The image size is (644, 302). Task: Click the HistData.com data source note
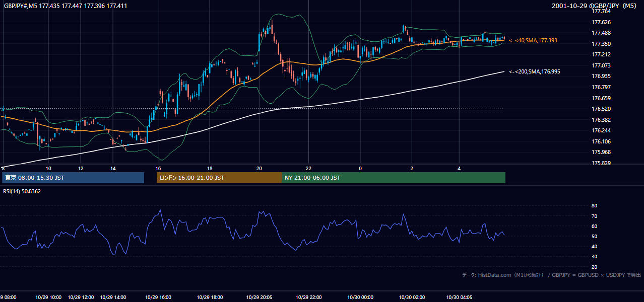(552, 275)
